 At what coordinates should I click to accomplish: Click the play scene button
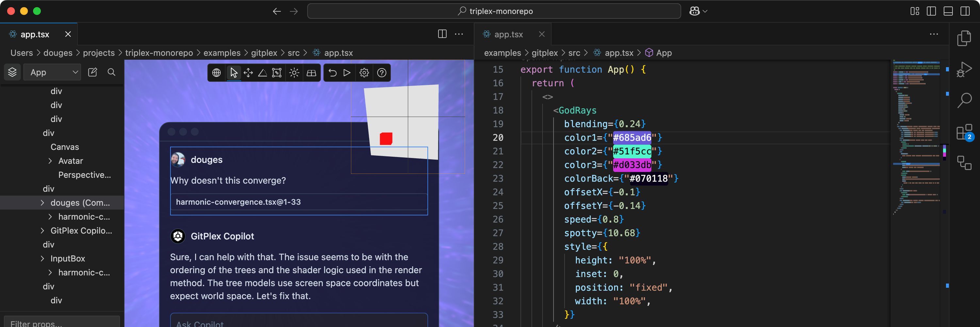coord(347,73)
